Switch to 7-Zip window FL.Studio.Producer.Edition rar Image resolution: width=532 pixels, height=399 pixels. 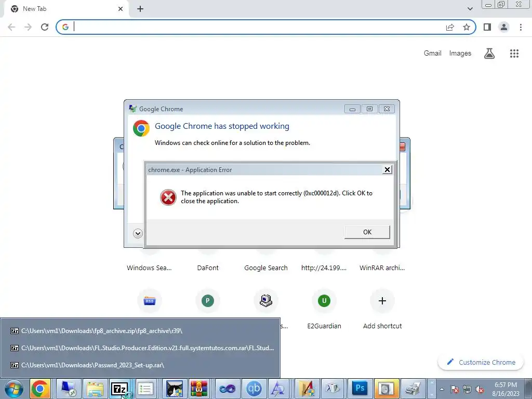140,348
